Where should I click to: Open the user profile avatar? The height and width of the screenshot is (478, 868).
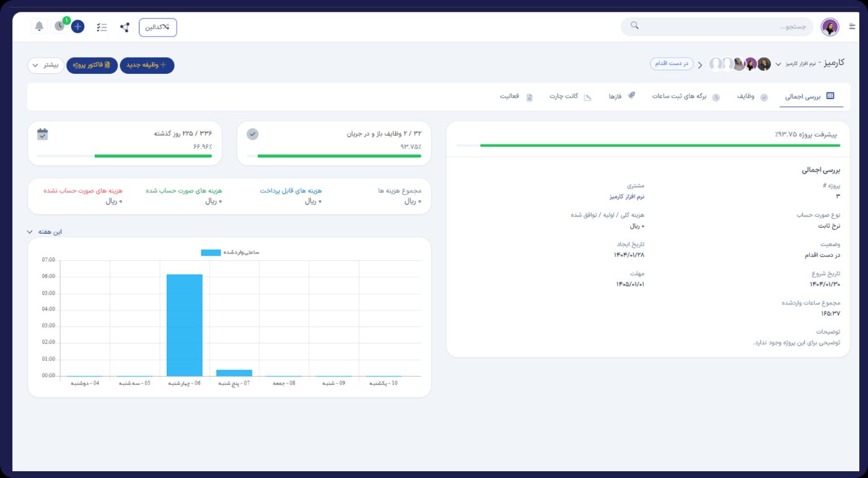click(830, 27)
